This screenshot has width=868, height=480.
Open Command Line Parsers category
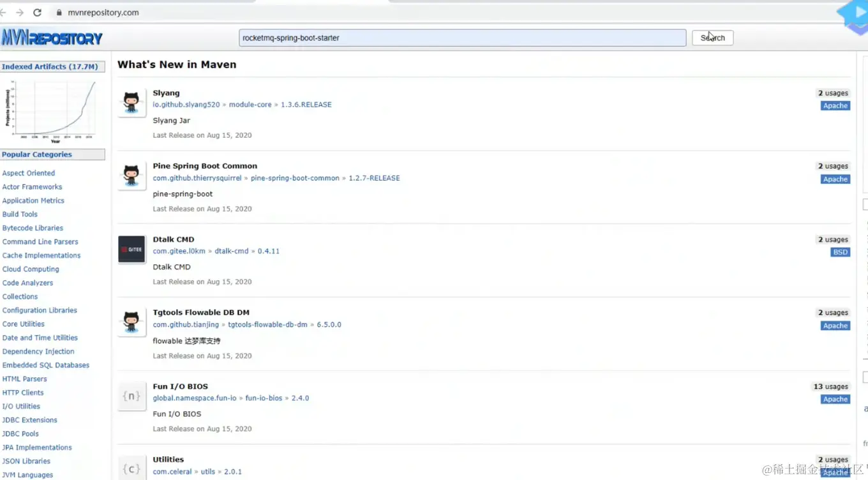[40, 242]
